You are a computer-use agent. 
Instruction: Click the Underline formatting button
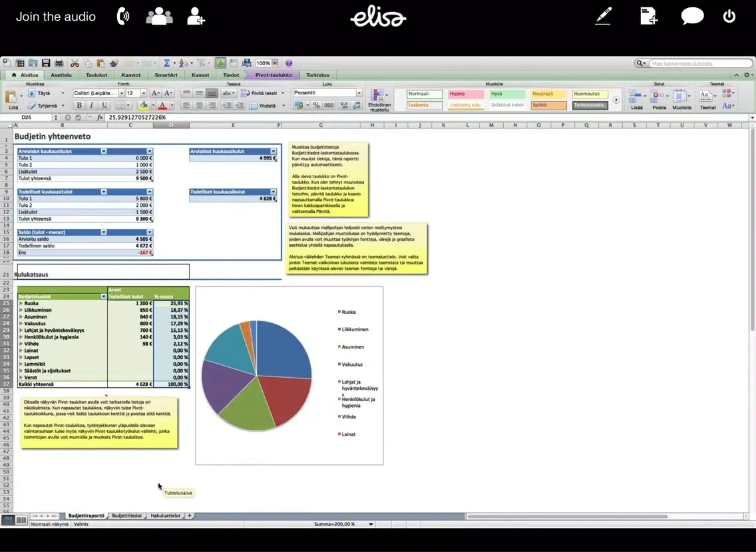(104, 106)
